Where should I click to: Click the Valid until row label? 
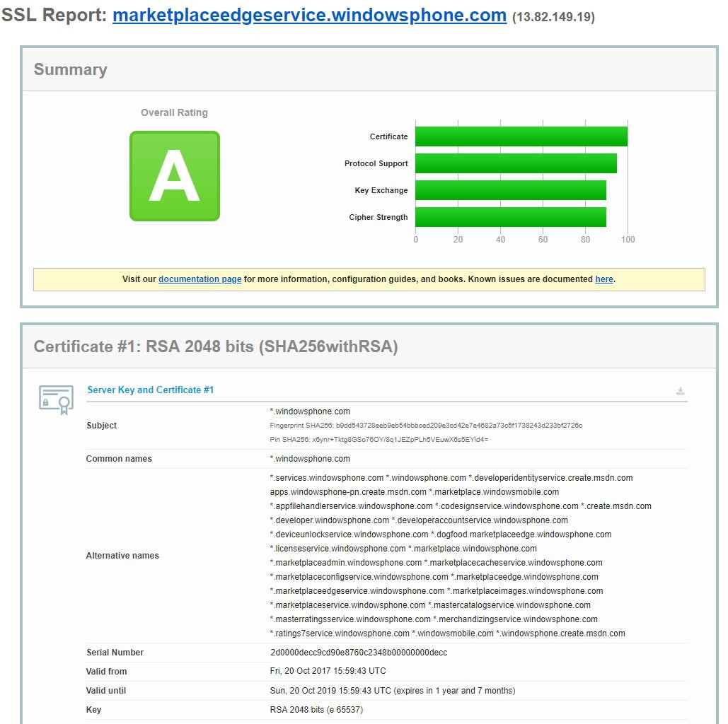pyautogui.click(x=106, y=691)
